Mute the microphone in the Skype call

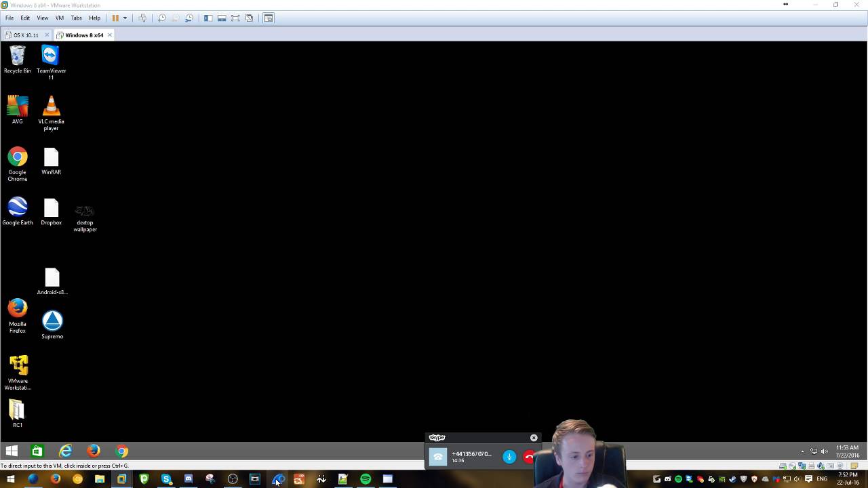tap(509, 457)
